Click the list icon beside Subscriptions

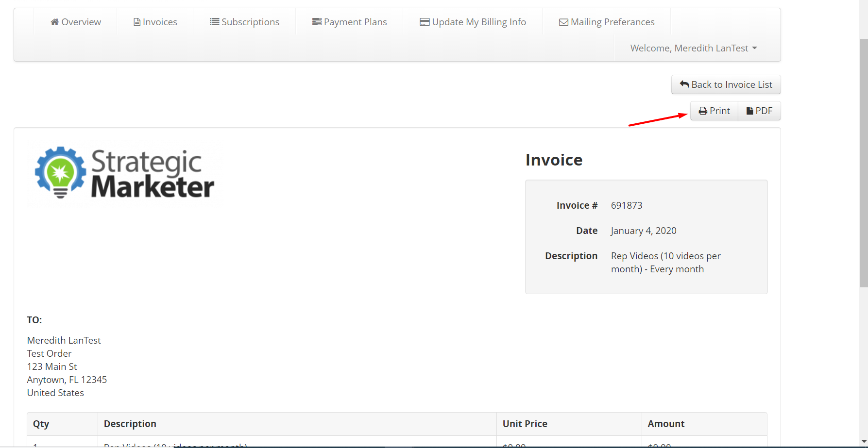[x=214, y=22]
